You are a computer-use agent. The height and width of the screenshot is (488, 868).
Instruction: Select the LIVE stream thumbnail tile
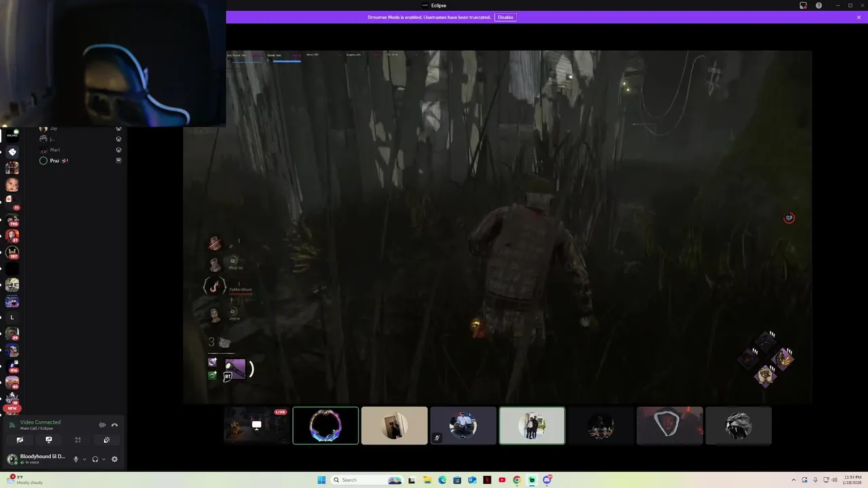(x=256, y=426)
